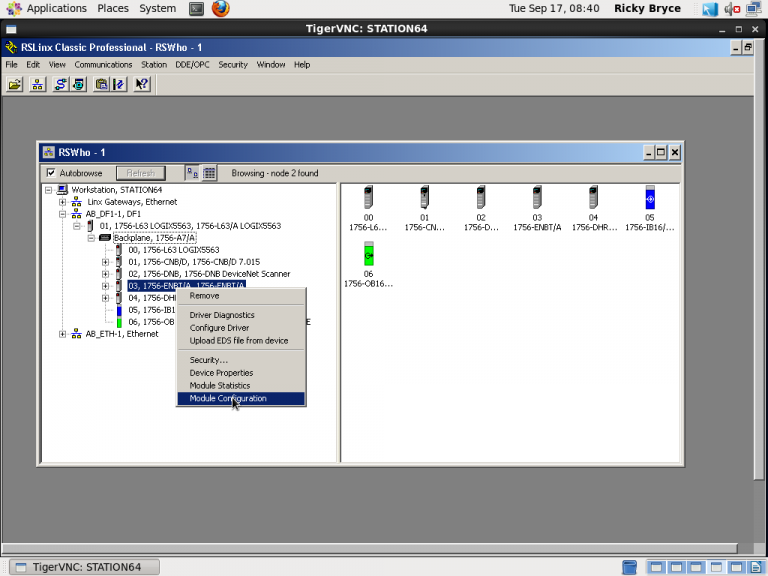Choose Module Statistics from context menu

coord(240,386)
